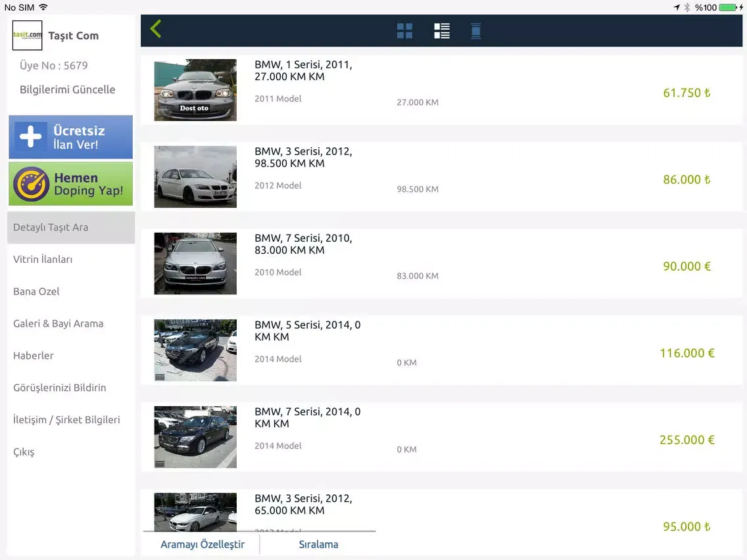The width and height of the screenshot is (747, 560).
Task: Open the Taşıt.com logo
Action: (27, 35)
